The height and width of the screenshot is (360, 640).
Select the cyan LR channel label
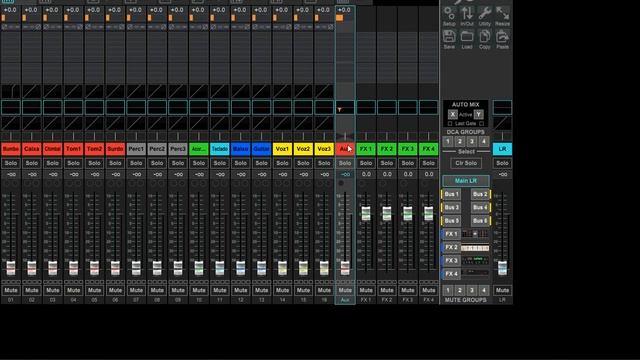click(x=502, y=149)
